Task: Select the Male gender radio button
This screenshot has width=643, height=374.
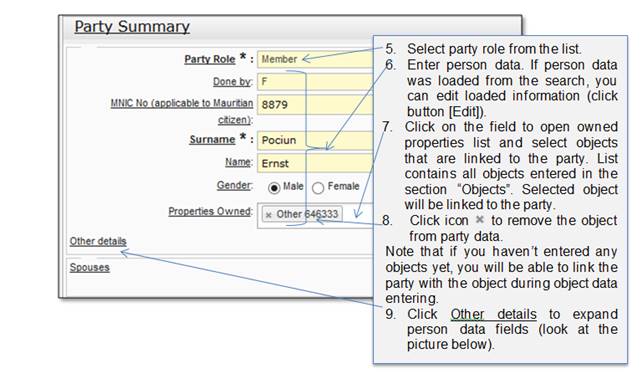Action: [274, 188]
